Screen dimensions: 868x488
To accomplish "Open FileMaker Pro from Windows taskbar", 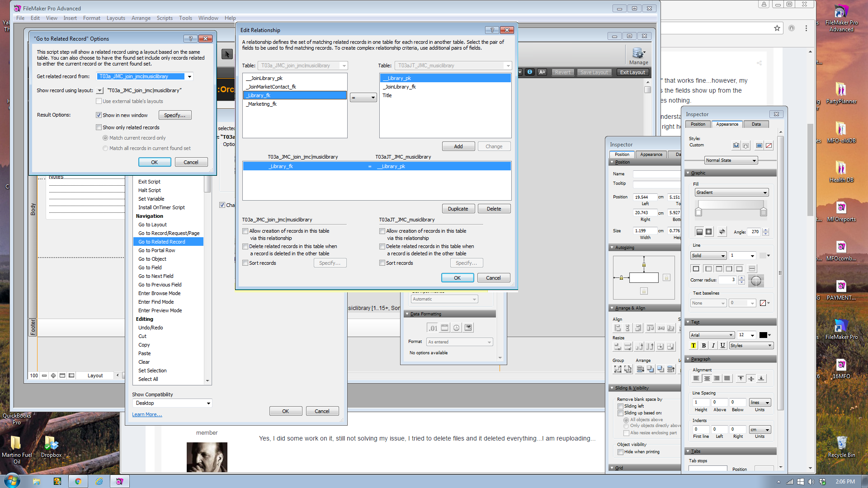I will [119, 481].
